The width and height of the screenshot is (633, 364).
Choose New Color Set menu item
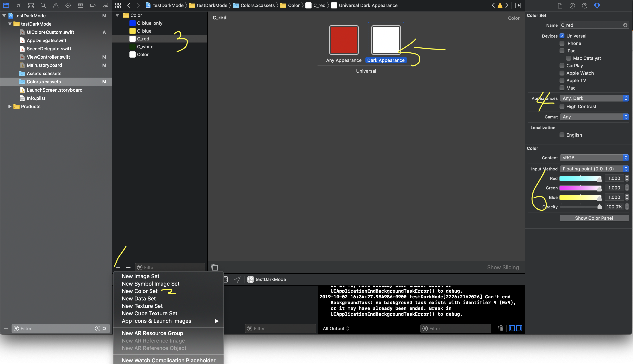[x=140, y=291]
